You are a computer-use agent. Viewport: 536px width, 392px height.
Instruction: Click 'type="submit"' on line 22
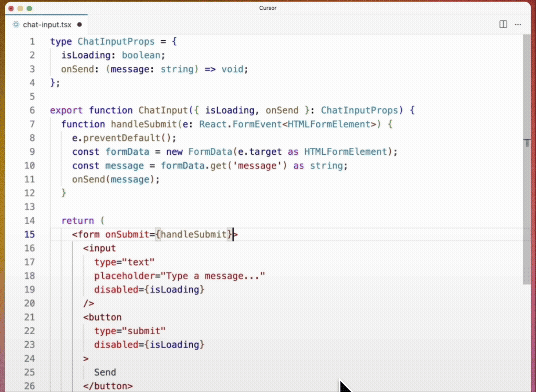click(130, 331)
